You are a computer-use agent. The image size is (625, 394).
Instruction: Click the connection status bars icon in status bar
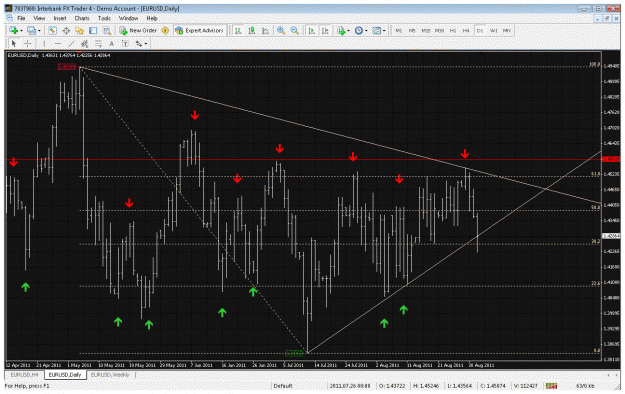(552, 386)
